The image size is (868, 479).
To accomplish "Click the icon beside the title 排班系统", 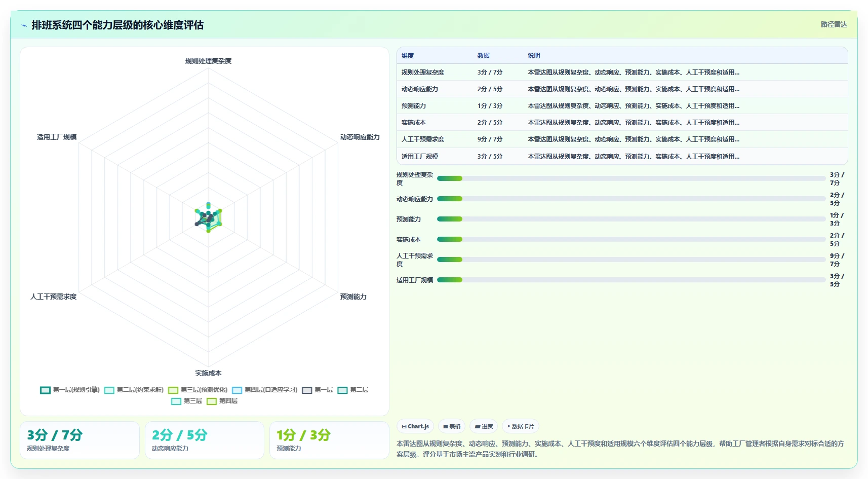I will [24, 25].
